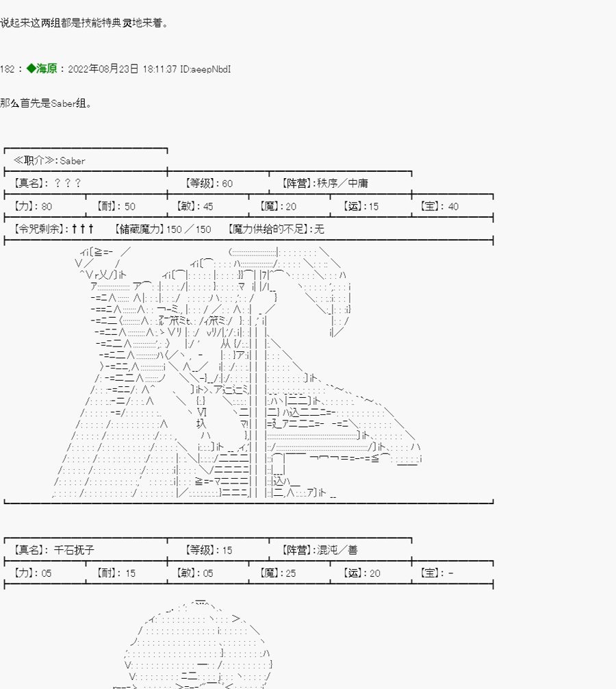Click the Saber ASCII art illustration
616x689 pixels.
click(237, 372)
